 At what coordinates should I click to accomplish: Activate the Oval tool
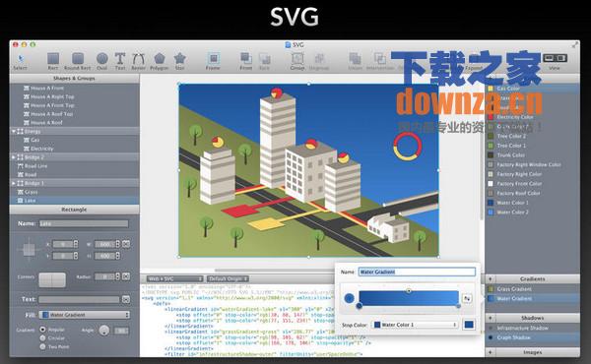[102, 61]
